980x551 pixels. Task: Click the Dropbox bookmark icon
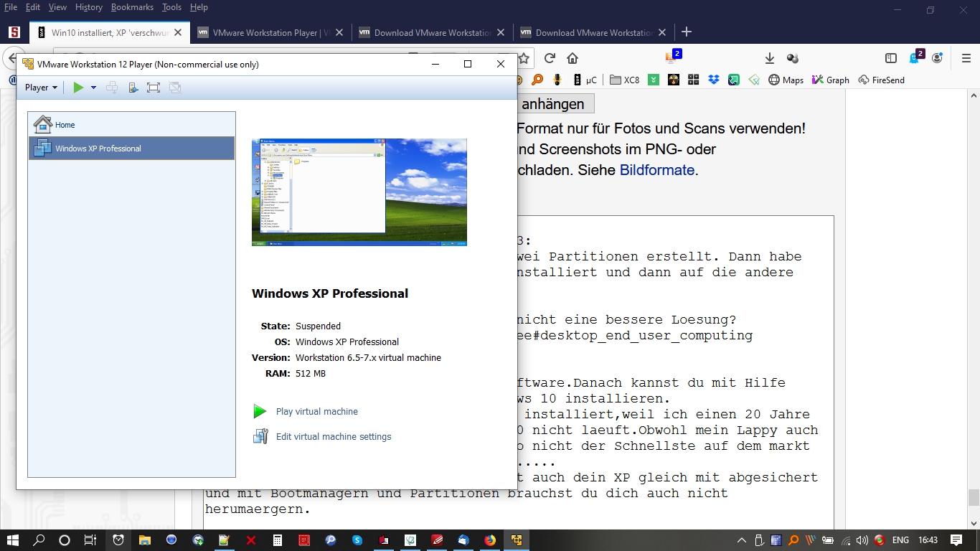coord(713,80)
